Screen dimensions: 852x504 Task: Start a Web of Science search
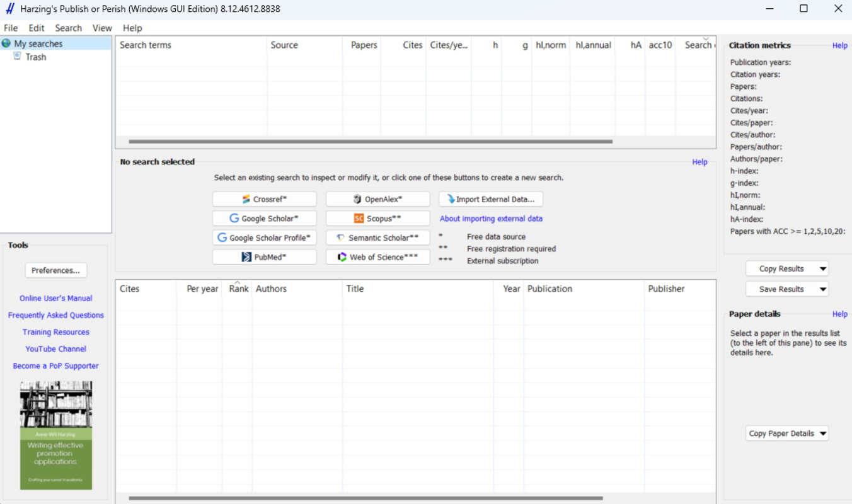377,257
